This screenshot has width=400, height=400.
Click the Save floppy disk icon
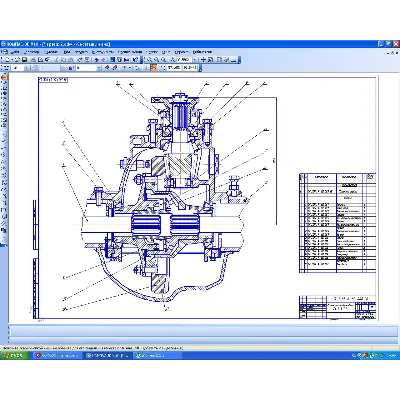[24, 60]
